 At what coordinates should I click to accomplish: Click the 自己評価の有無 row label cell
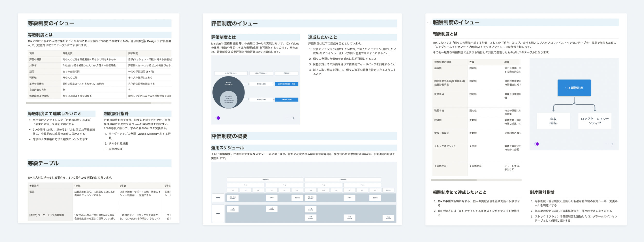44,90
